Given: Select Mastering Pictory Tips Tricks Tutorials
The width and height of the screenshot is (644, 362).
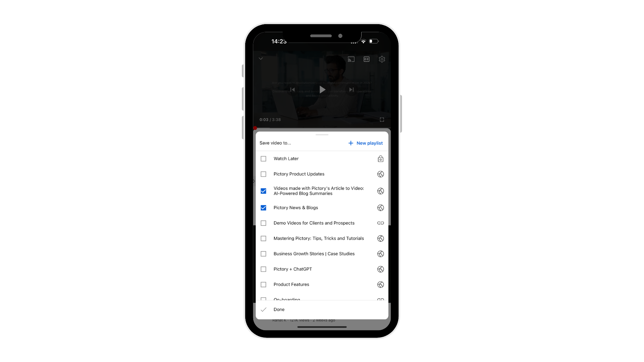Looking at the screenshot, I should click(x=264, y=238).
